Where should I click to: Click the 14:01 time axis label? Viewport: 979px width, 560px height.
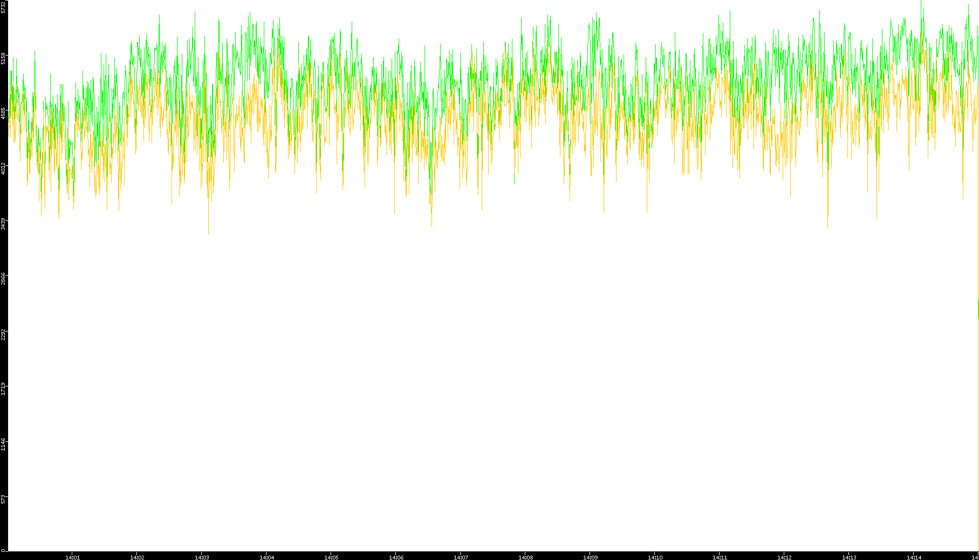click(x=72, y=557)
